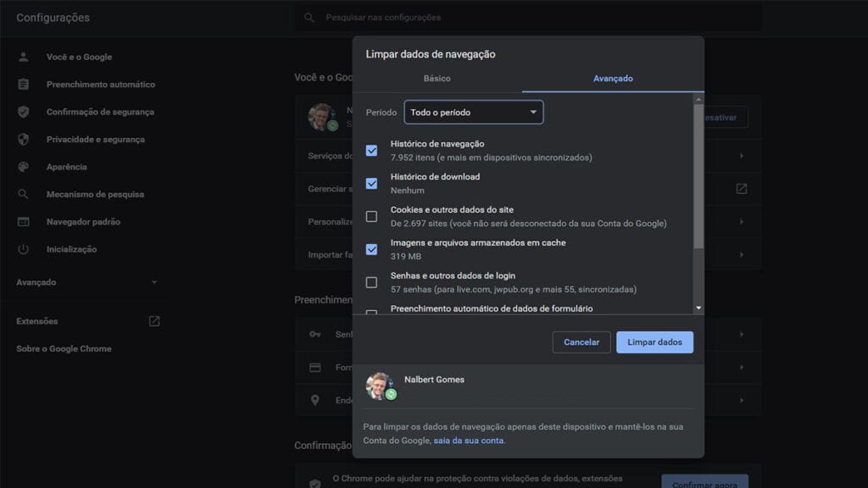Open the Navegador padrão browser icon

coord(23,222)
